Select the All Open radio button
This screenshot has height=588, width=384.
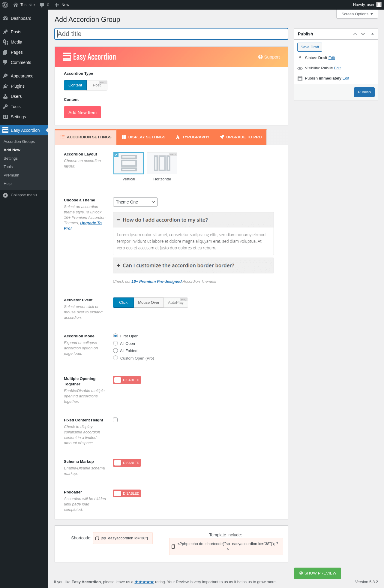click(x=115, y=343)
